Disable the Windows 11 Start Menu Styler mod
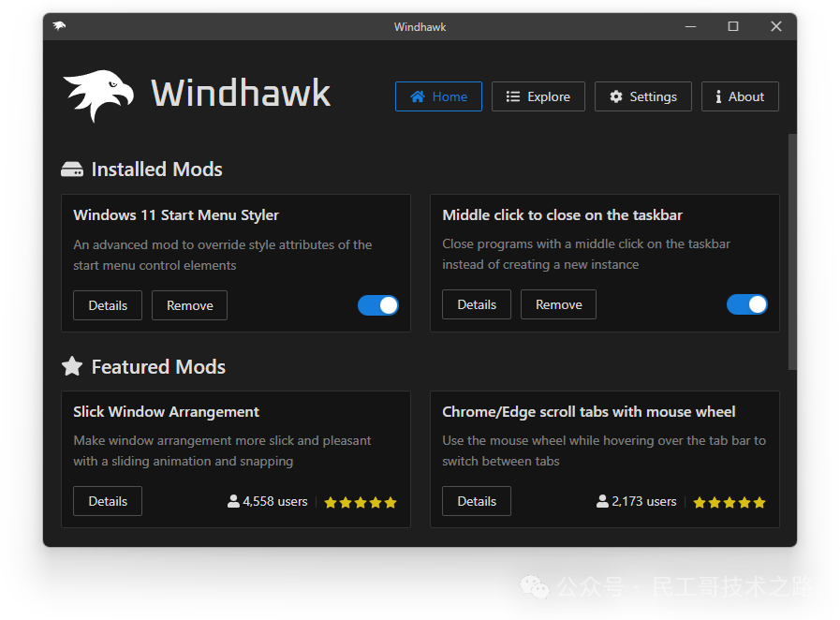Viewport: 840px width, 620px height. point(377,305)
